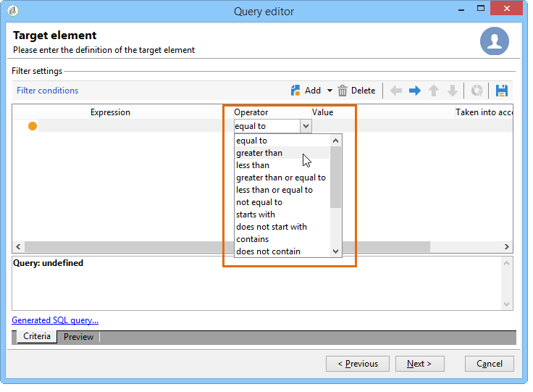Click the Next button
Screen dimensions: 533x392
[x=419, y=364]
